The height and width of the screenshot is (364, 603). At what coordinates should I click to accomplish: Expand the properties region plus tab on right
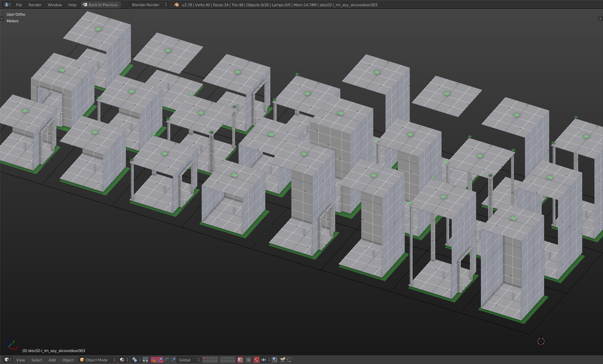(600, 19)
